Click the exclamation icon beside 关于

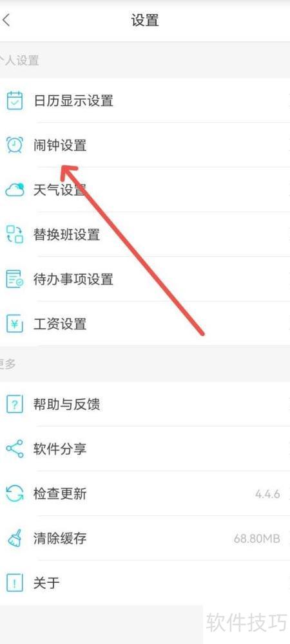pyautogui.click(x=15, y=583)
